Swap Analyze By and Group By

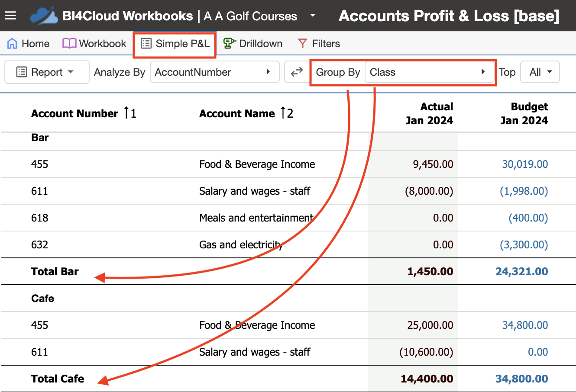tap(297, 72)
